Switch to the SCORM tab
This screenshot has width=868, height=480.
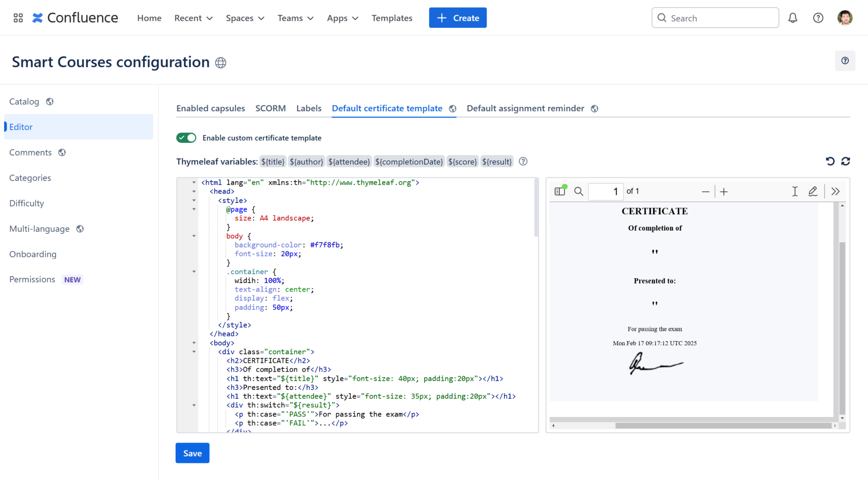point(270,108)
